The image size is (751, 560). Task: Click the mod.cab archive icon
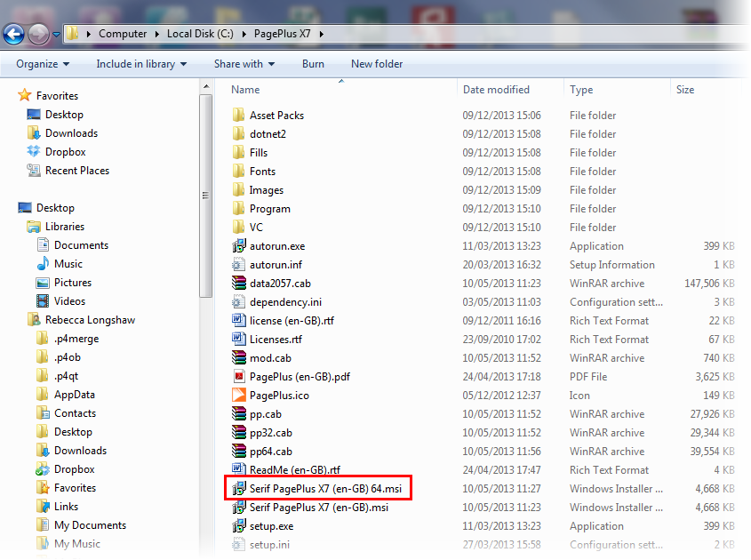[238, 358]
